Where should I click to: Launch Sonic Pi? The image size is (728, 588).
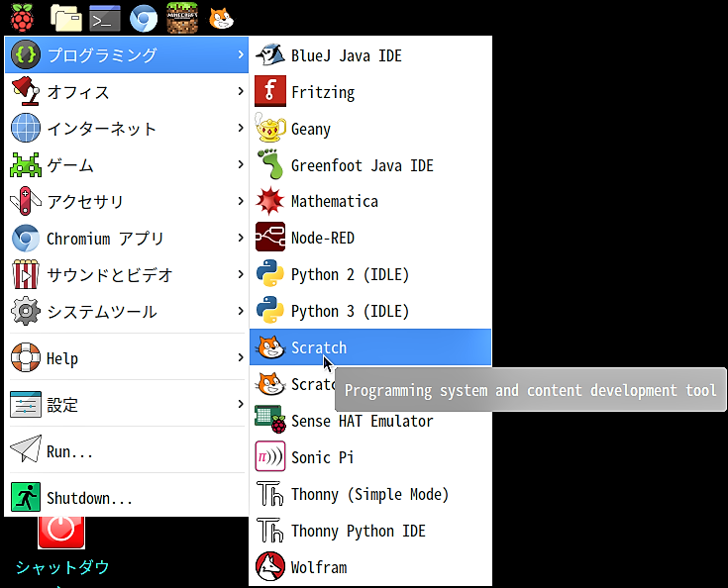pyautogui.click(x=322, y=457)
